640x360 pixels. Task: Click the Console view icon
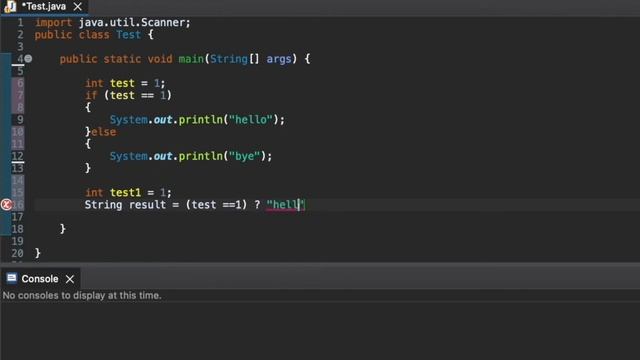[11, 278]
